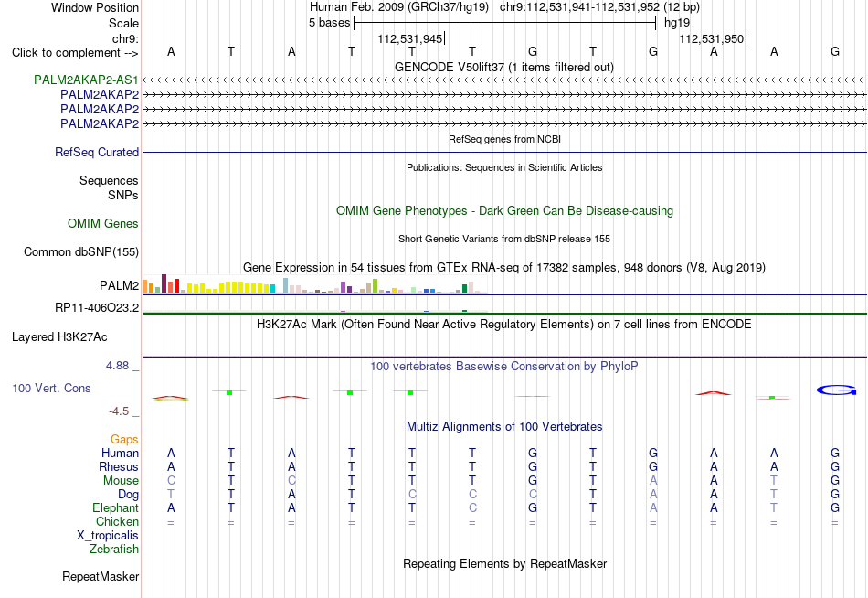The width and height of the screenshot is (868, 598).
Task: Click the GENCODE V50lift37 track title
Action: [x=504, y=67]
